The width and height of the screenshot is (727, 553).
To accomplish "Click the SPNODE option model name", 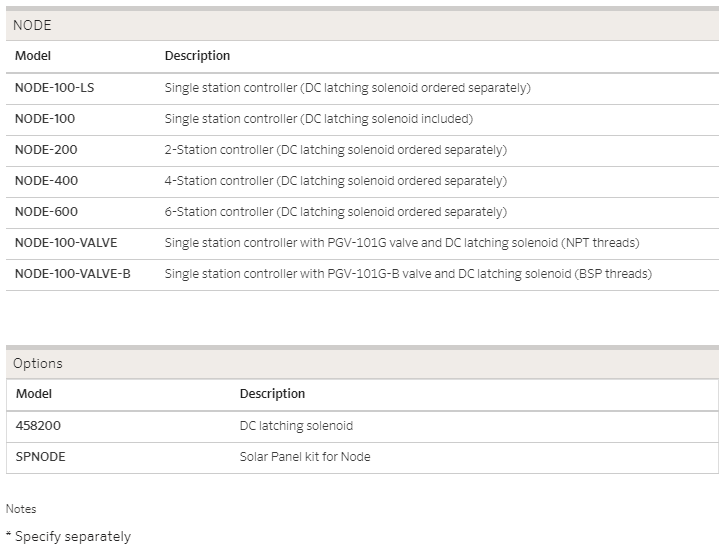I will click(40, 457).
